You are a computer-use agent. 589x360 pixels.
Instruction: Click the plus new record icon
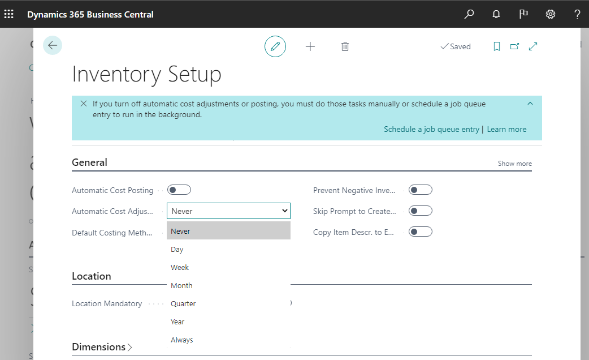coord(310,47)
